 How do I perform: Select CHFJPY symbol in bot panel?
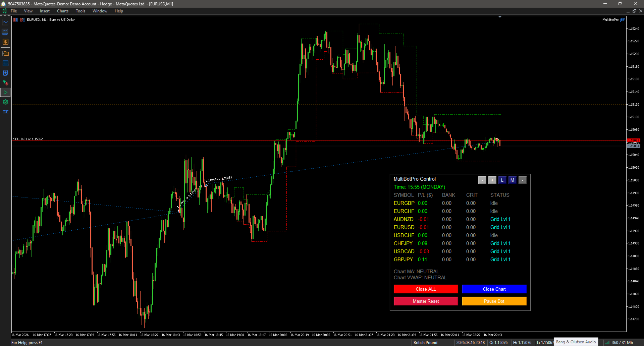click(x=403, y=243)
